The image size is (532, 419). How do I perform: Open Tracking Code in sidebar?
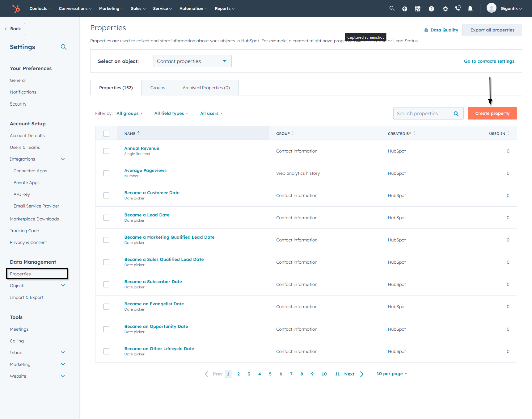pyautogui.click(x=24, y=231)
